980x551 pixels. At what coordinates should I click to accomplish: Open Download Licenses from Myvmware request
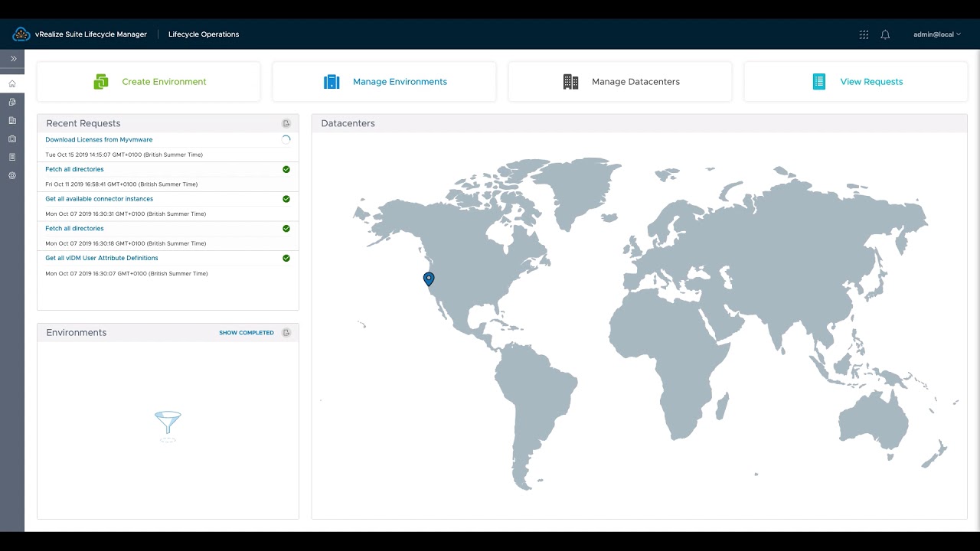99,140
